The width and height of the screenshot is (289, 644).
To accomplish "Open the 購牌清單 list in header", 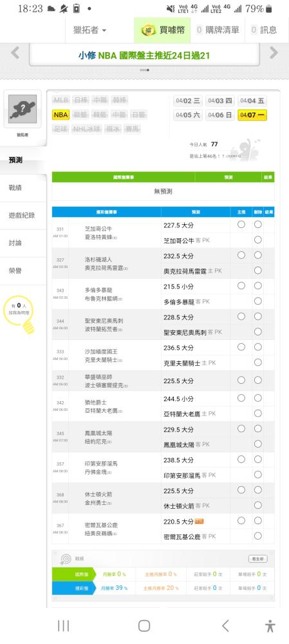I will tap(218, 30).
